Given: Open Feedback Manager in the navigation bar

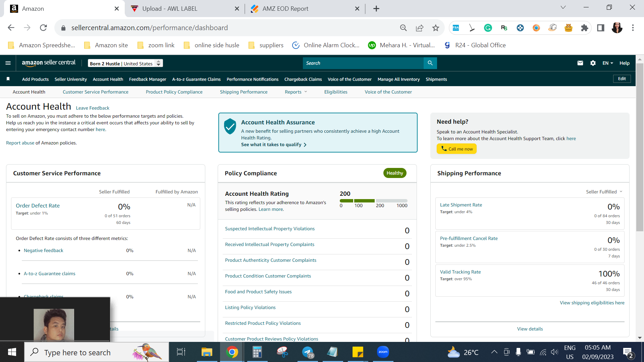Looking at the screenshot, I should click(148, 79).
